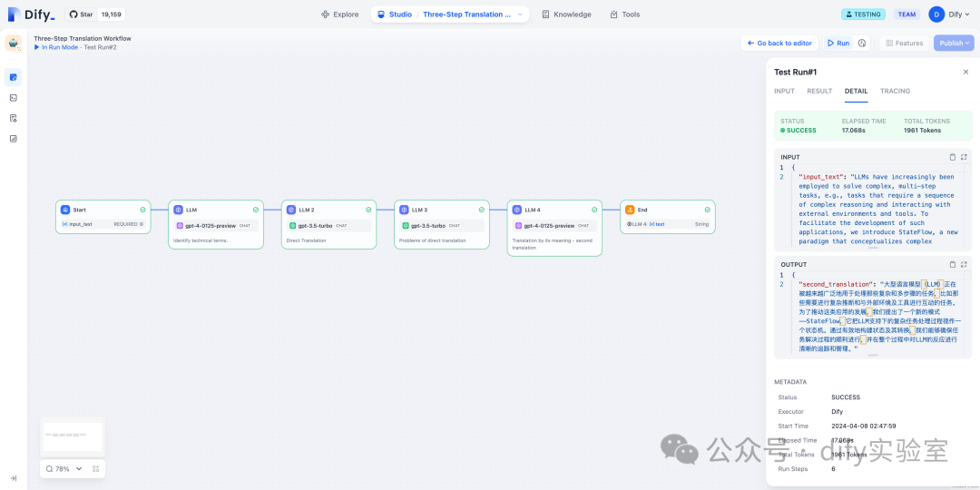Click the TESTING workspace badge
Image resolution: width=980 pixels, height=490 pixels.
coord(863,15)
